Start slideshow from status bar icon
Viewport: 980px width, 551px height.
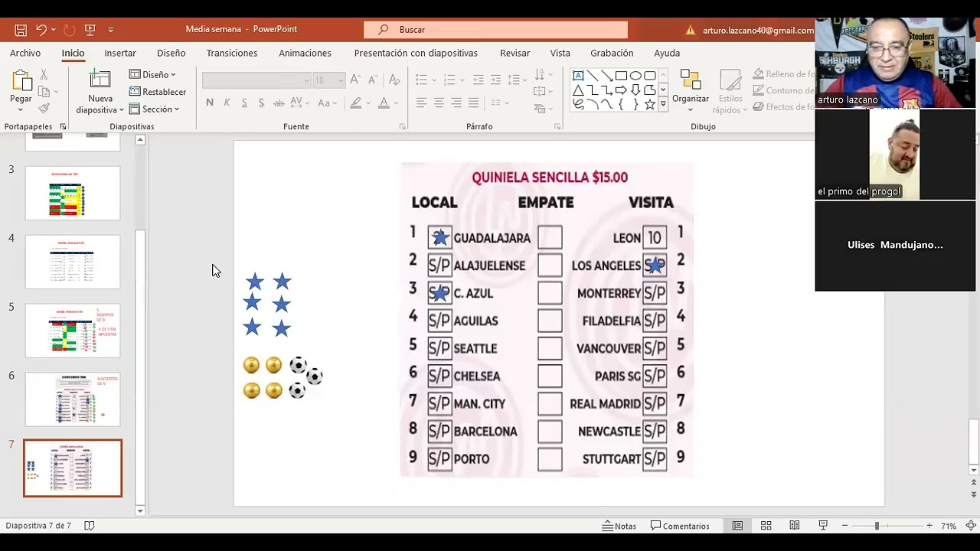click(823, 526)
